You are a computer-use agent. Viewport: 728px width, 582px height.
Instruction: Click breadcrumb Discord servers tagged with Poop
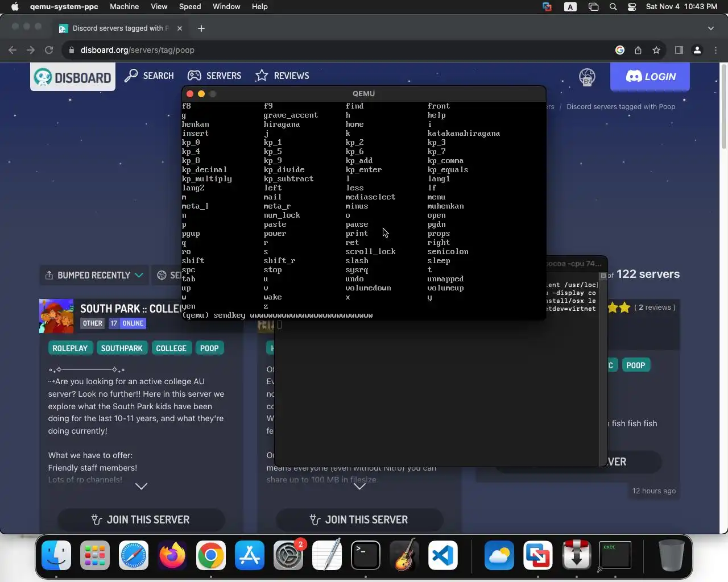[621, 107]
